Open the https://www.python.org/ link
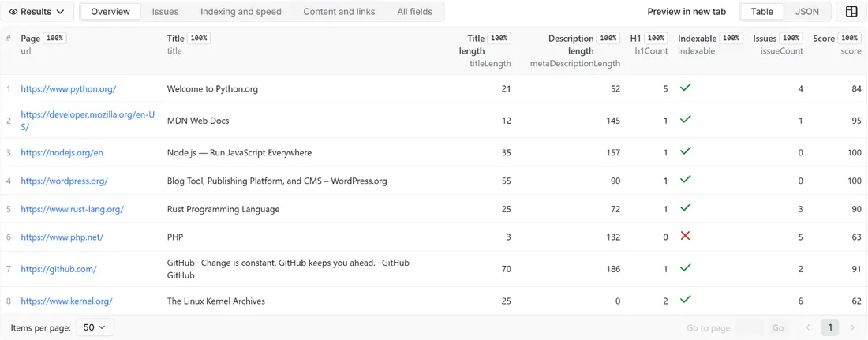The image size is (868, 340). pyautogui.click(x=69, y=88)
